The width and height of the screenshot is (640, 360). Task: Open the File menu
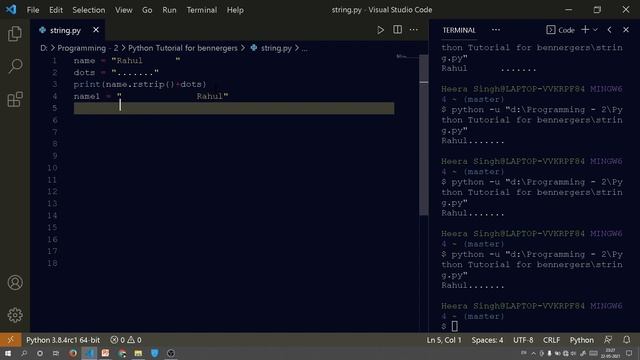[x=33, y=10]
